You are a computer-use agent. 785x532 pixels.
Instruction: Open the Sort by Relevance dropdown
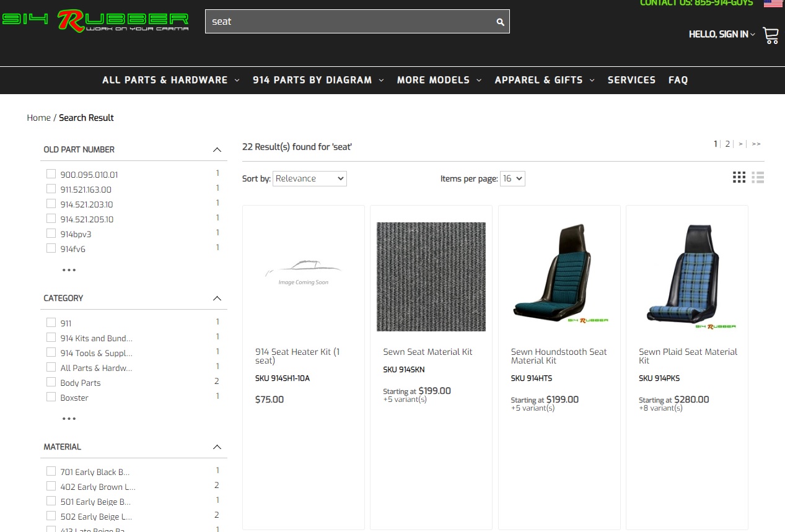[x=309, y=178]
